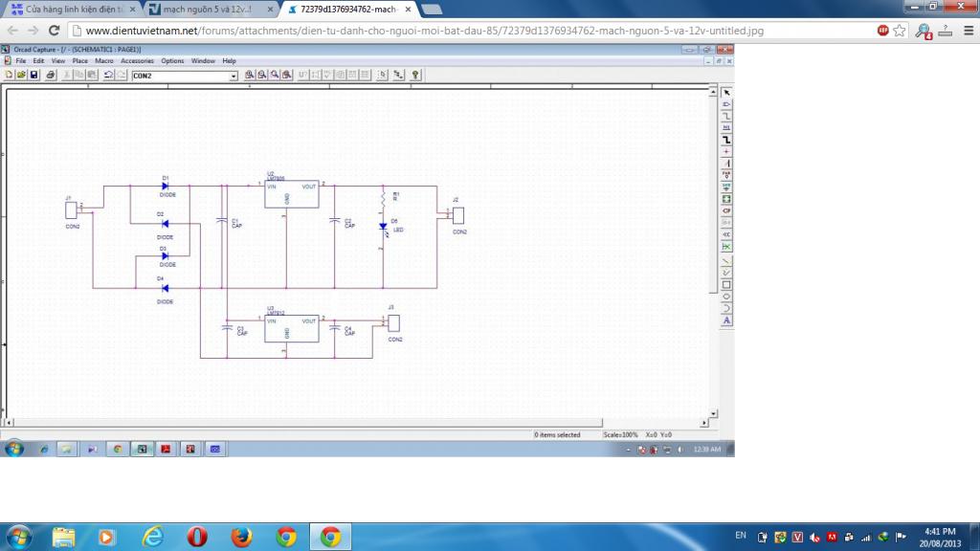Screen dimensions: 980x551
Task: Select the Place Text tool
Action: (x=726, y=320)
